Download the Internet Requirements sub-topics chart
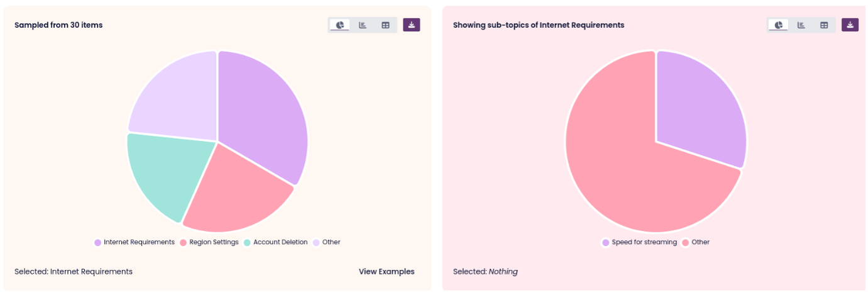 pos(850,25)
